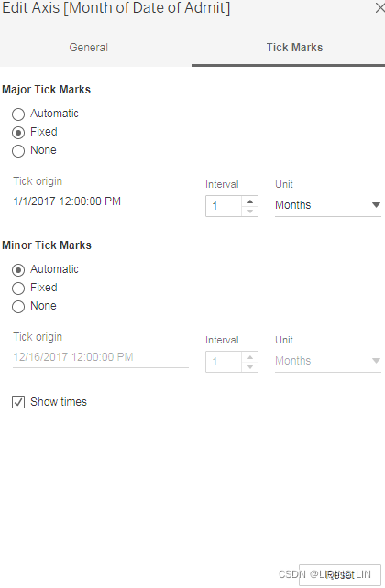
Task: Switch to the General tab
Action: click(x=89, y=48)
